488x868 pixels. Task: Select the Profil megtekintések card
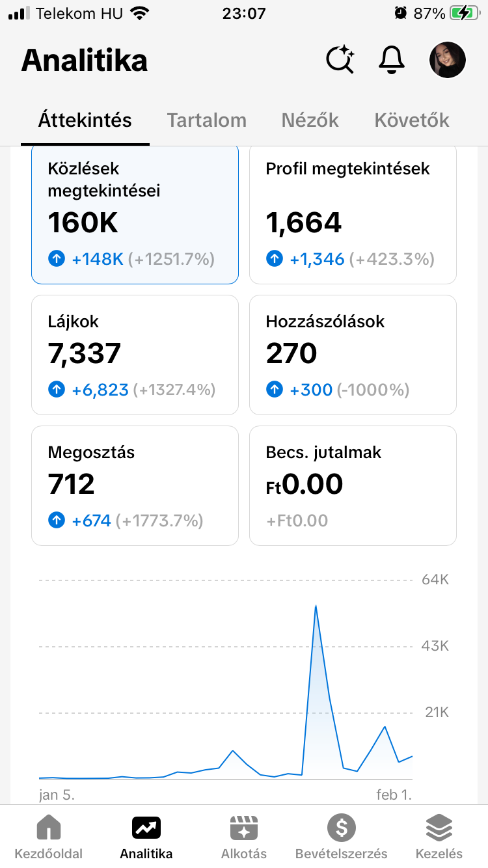[353, 215]
